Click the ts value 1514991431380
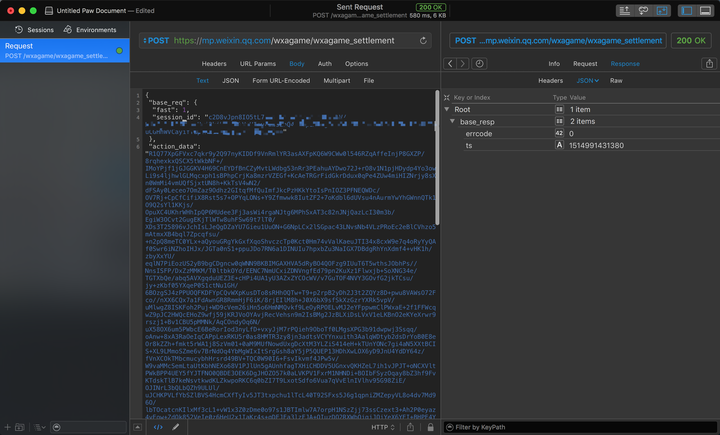The height and width of the screenshot is (435, 720). click(x=596, y=145)
